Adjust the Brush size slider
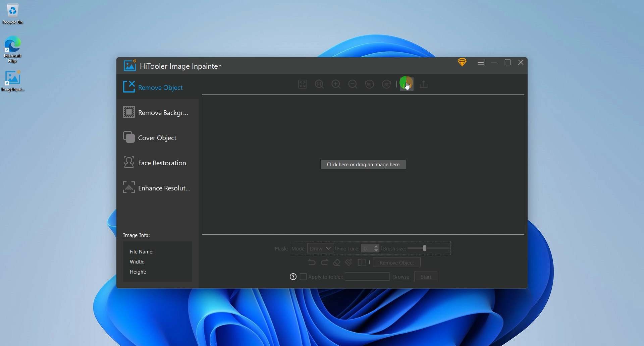This screenshot has width=644, height=346. coord(424,248)
